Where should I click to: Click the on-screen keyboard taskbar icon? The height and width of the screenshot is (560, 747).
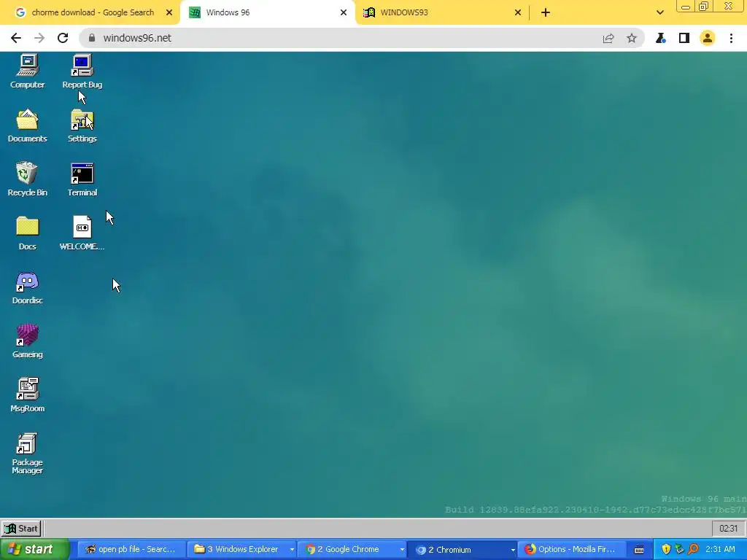click(x=639, y=550)
